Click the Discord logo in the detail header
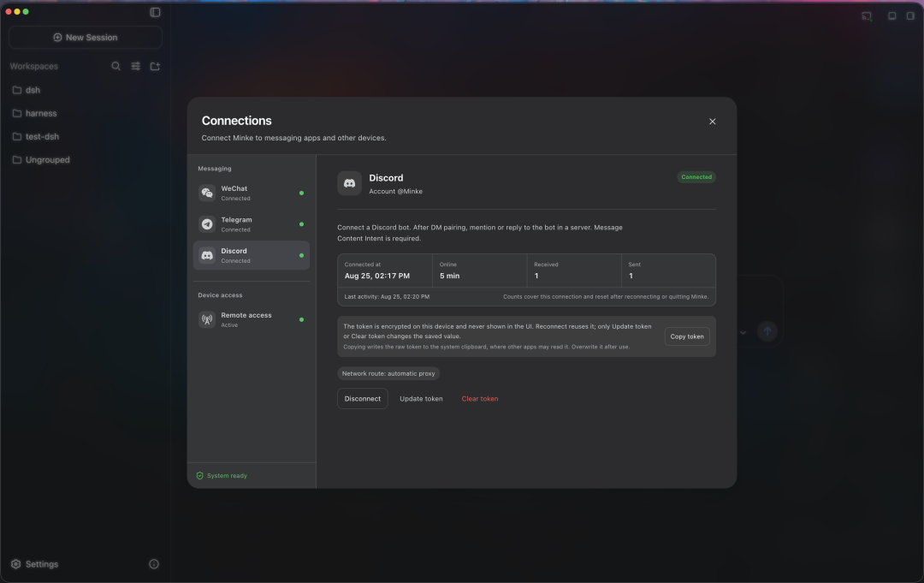The height and width of the screenshot is (583, 924). 349,183
